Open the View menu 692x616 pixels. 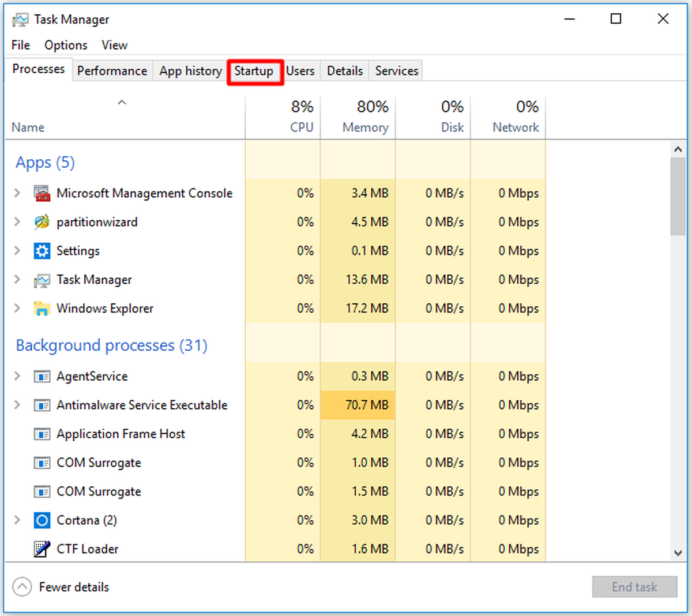[114, 45]
